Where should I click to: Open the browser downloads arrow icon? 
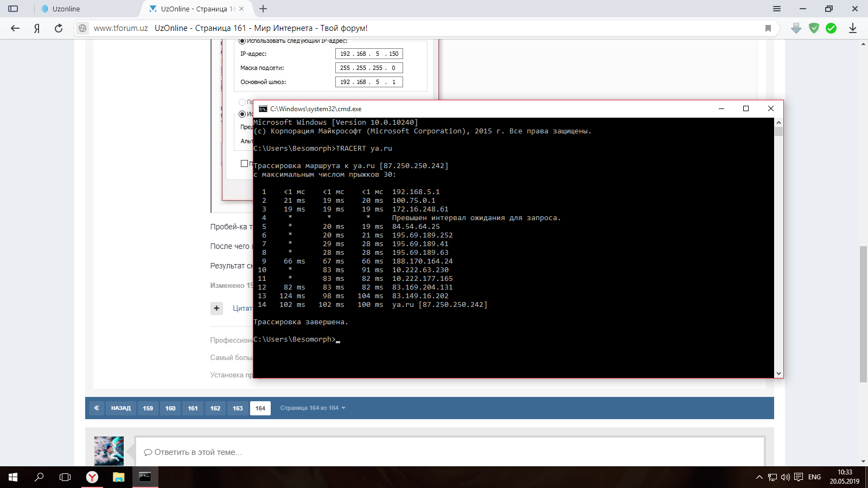(x=852, y=28)
